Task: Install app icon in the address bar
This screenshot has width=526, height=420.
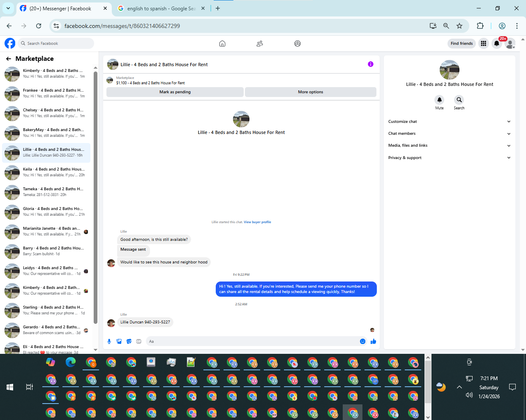Action: click(433, 26)
